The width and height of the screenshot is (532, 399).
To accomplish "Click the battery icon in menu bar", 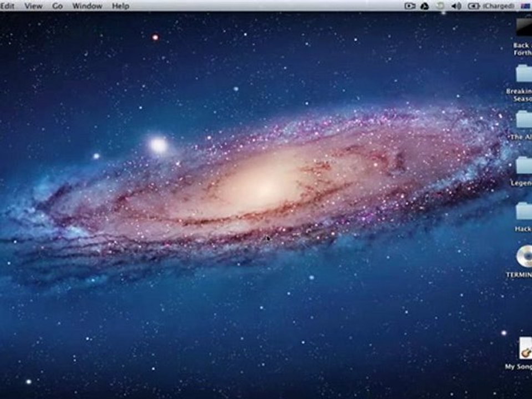I will click(x=474, y=6).
